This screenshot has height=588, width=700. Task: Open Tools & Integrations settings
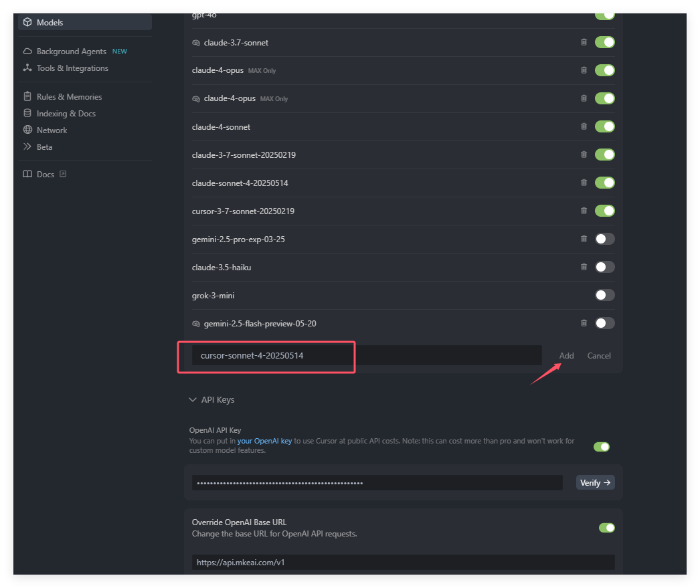pyautogui.click(x=72, y=68)
